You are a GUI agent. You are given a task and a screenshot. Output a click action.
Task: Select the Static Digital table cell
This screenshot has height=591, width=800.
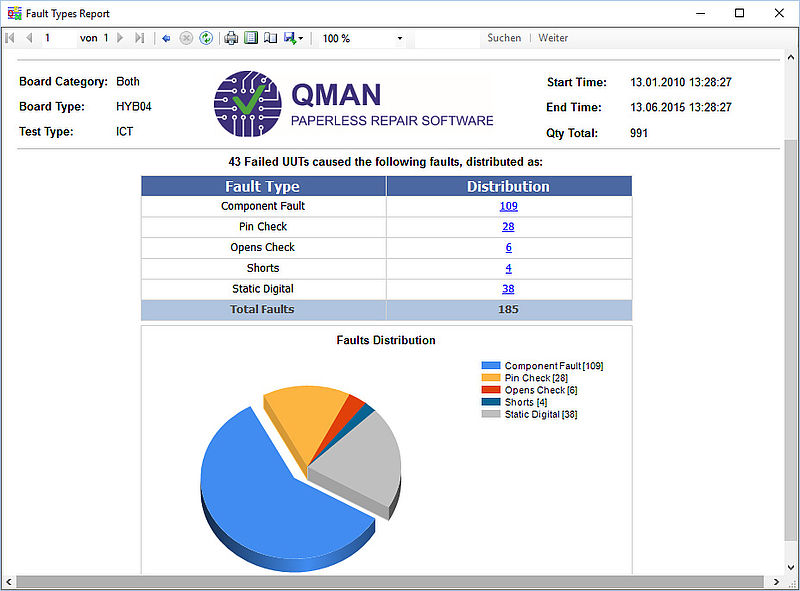(263, 289)
